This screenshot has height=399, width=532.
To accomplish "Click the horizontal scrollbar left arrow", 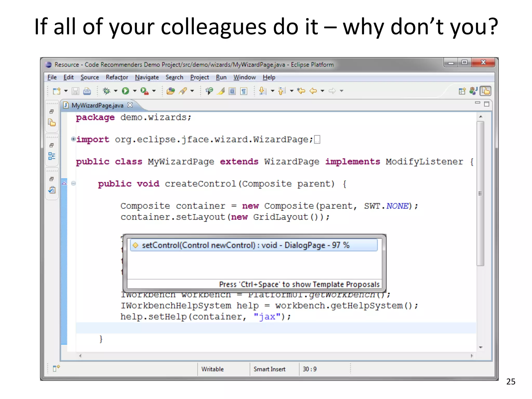I will coord(80,356).
